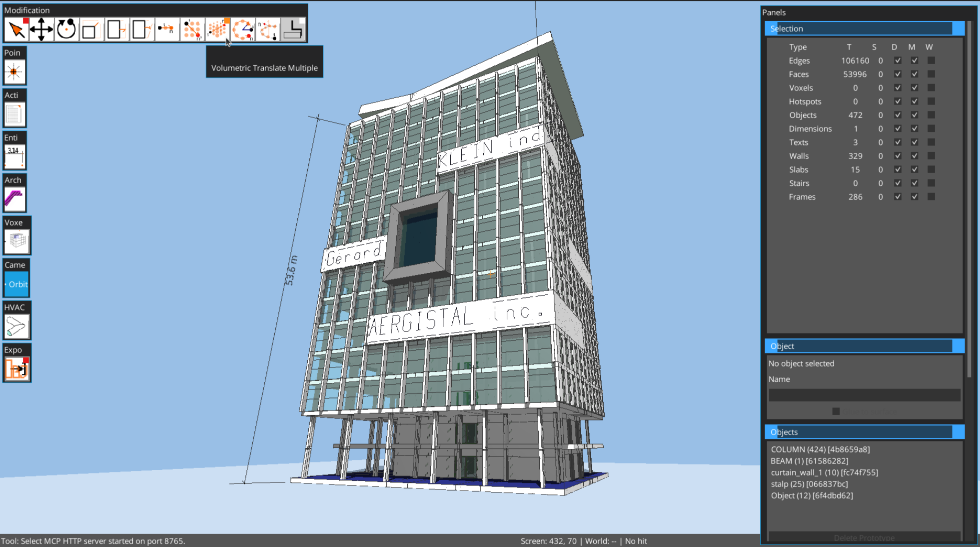Open the Point toolbar crosshair icon

tap(14, 72)
